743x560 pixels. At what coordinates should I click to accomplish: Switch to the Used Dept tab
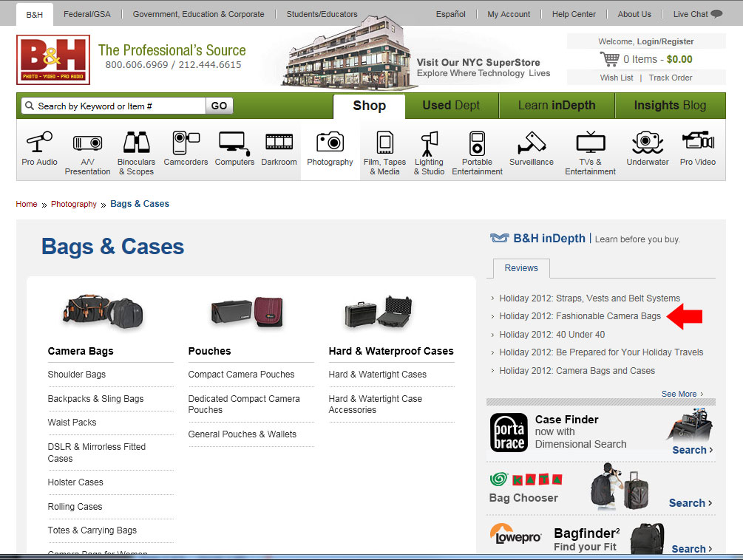451,106
